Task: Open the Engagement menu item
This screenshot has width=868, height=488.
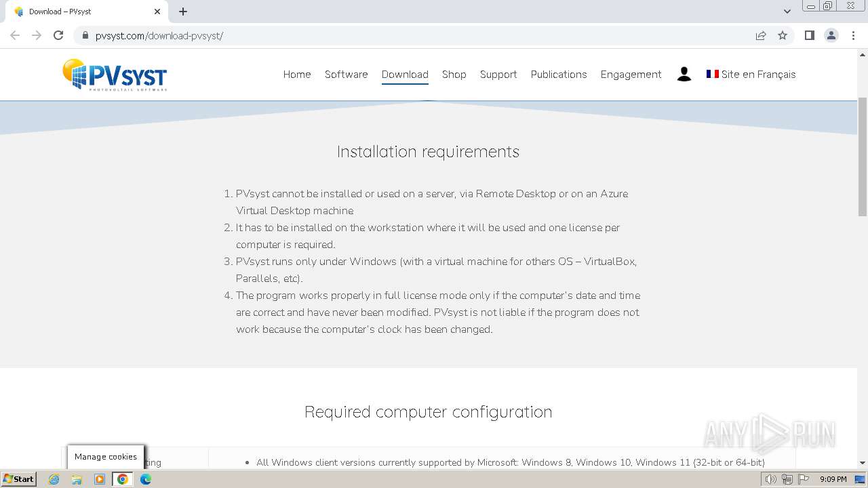Action: (x=631, y=75)
